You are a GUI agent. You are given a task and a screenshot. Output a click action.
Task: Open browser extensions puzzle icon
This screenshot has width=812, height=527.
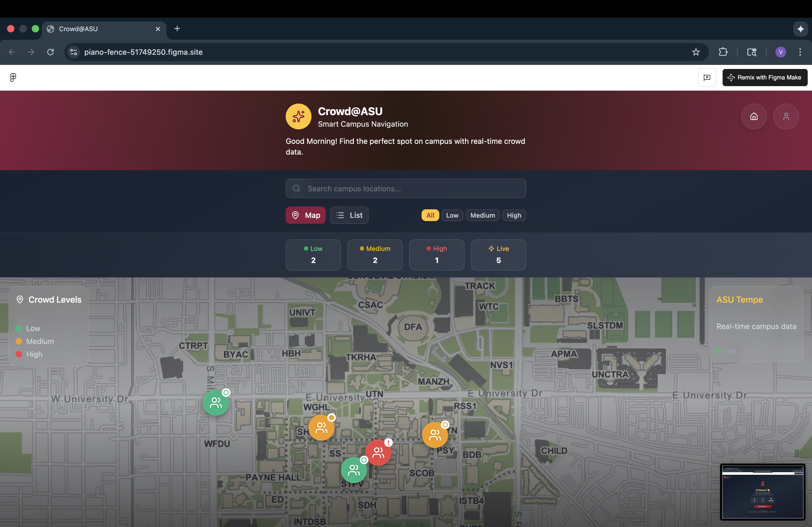click(723, 52)
